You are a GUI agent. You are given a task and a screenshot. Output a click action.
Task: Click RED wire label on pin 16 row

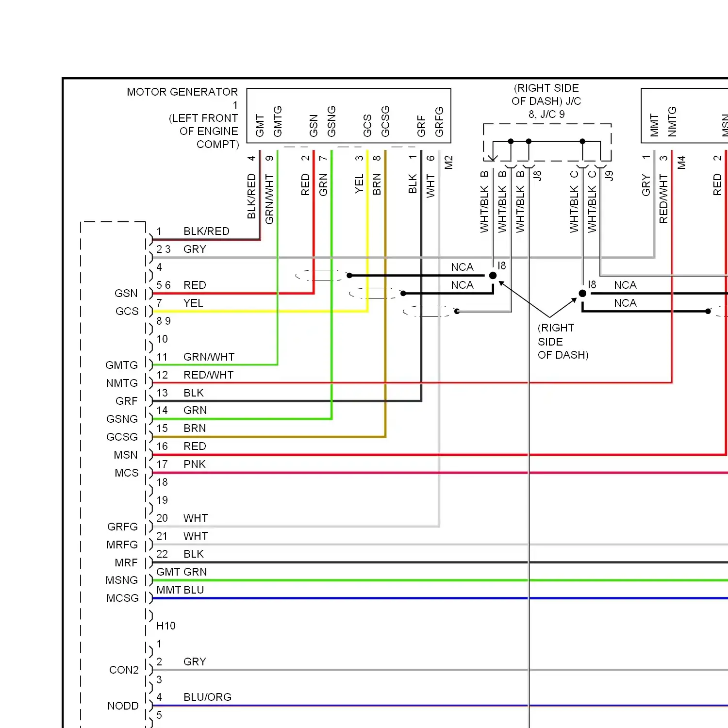click(x=195, y=446)
